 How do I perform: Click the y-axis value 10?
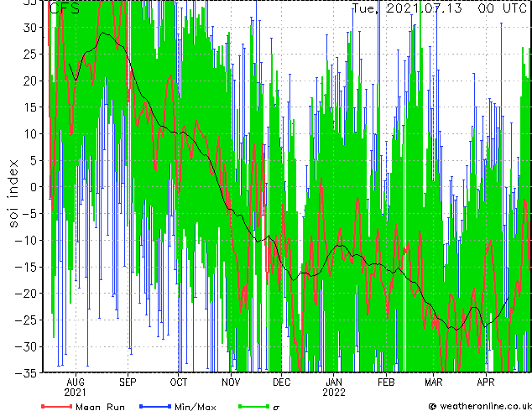(x=30, y=134)
